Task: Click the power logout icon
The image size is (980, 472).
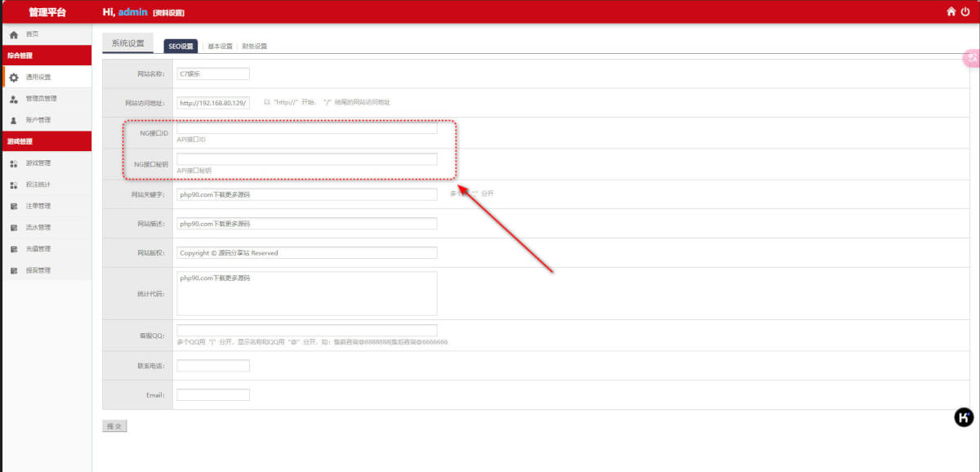Action: [965, 11]
